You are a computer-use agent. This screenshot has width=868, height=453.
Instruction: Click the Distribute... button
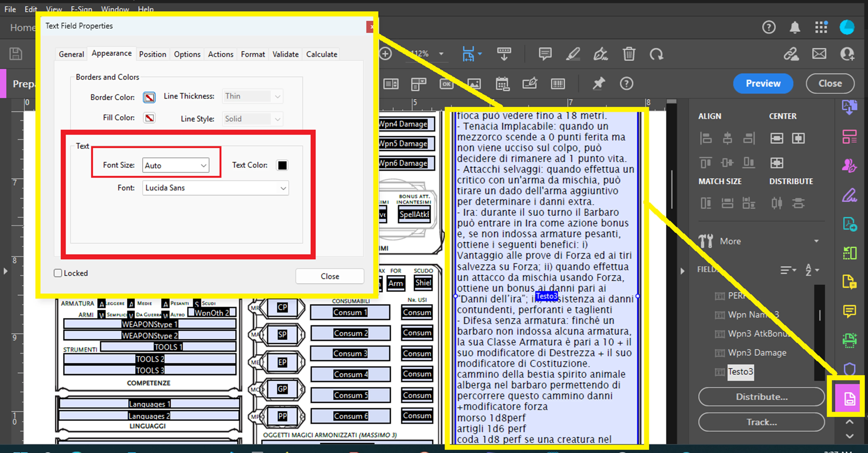[762, 397]
